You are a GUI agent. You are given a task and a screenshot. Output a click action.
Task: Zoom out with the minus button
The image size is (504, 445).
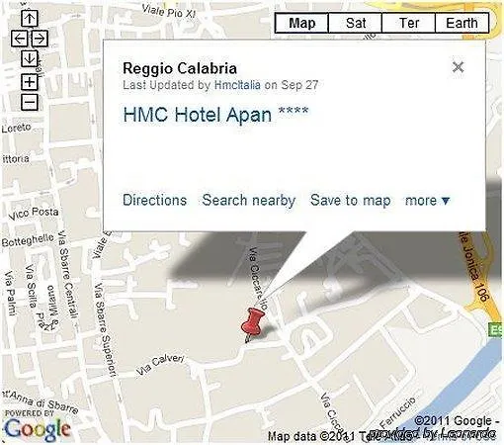pos(30,102)
